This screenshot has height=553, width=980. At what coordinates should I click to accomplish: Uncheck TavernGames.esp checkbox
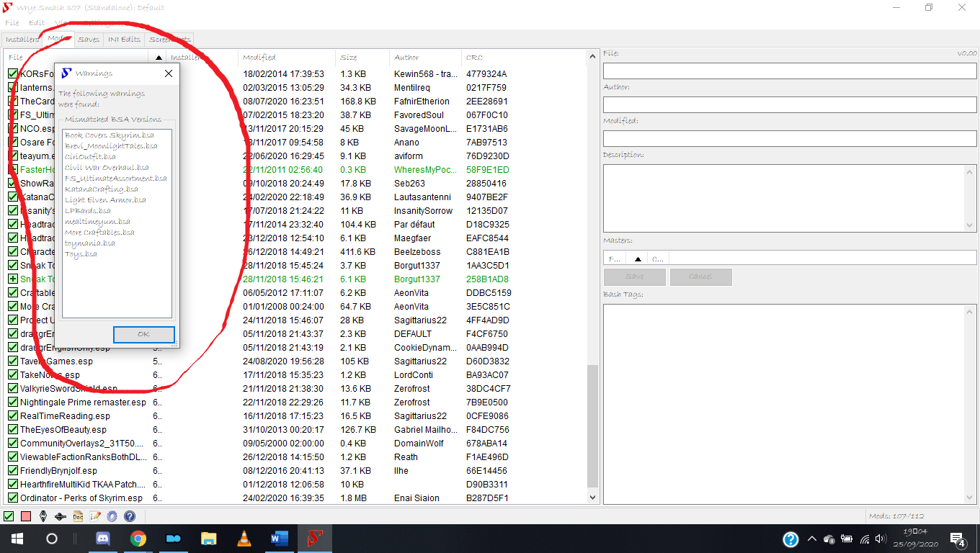(12, 361)
